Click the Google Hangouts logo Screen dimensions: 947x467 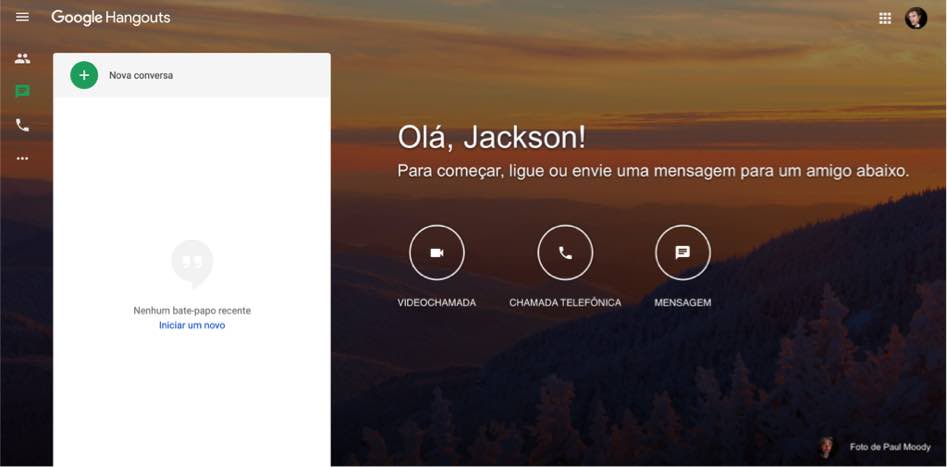tap(111, 18)
